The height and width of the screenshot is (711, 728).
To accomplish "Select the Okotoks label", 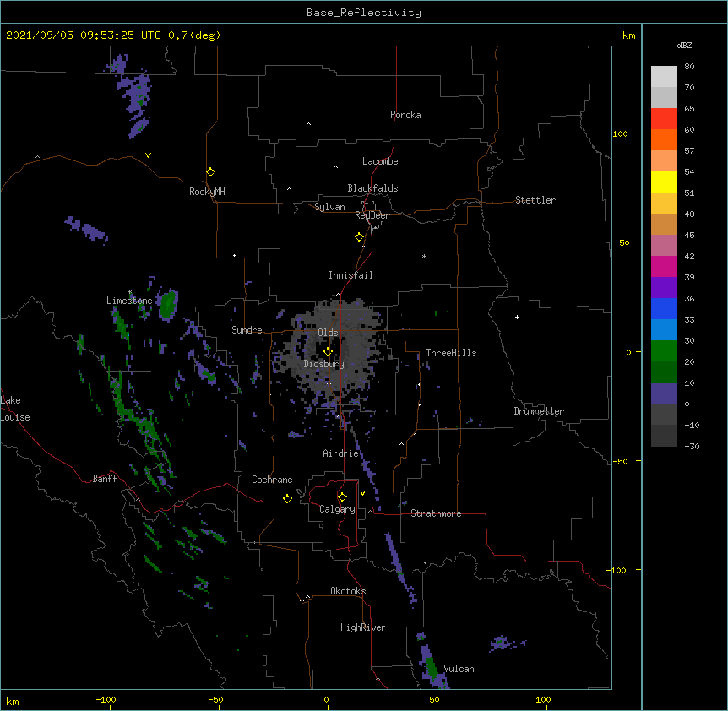I will click(x=348, y=591).
